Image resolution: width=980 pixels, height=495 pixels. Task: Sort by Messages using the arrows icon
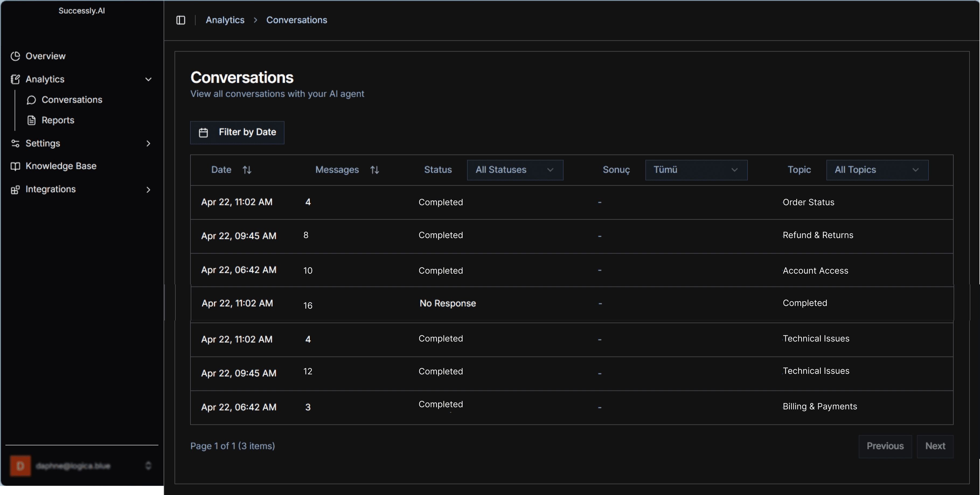(375, 170)
